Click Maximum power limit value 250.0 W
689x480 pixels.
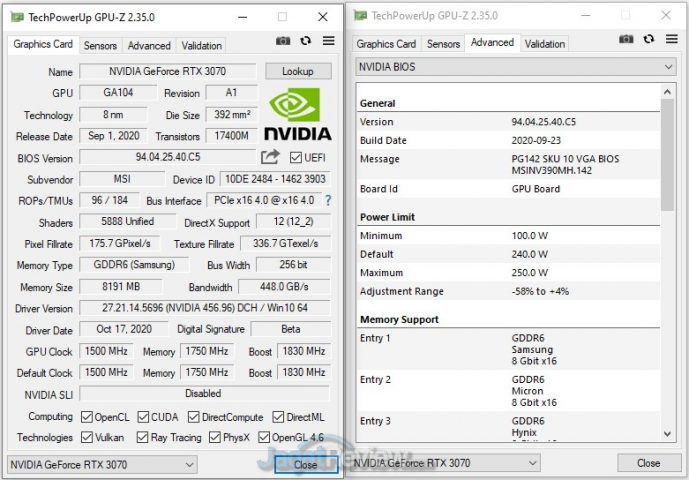point(529,273)
